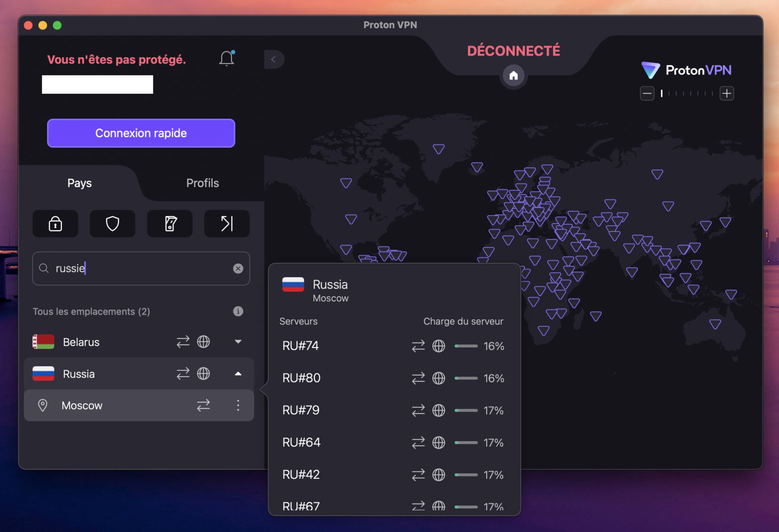Select the Belarus country row

139,342
